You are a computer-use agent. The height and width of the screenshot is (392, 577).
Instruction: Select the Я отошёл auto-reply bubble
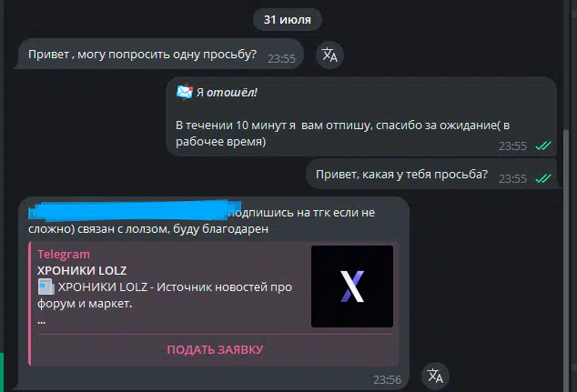click(361, 116)
